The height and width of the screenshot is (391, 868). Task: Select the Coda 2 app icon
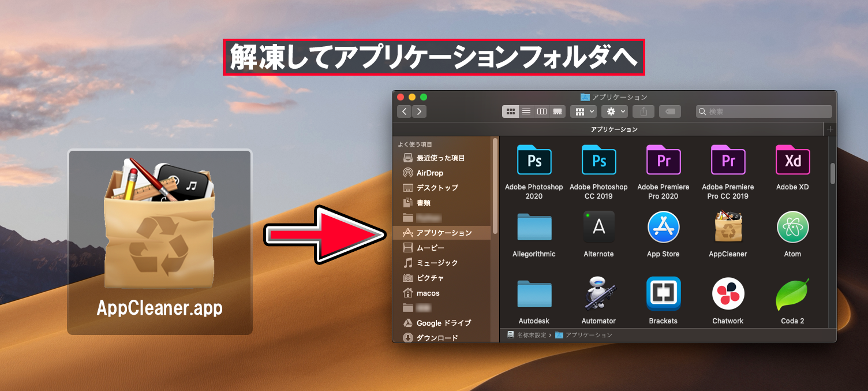pos(792,294)
